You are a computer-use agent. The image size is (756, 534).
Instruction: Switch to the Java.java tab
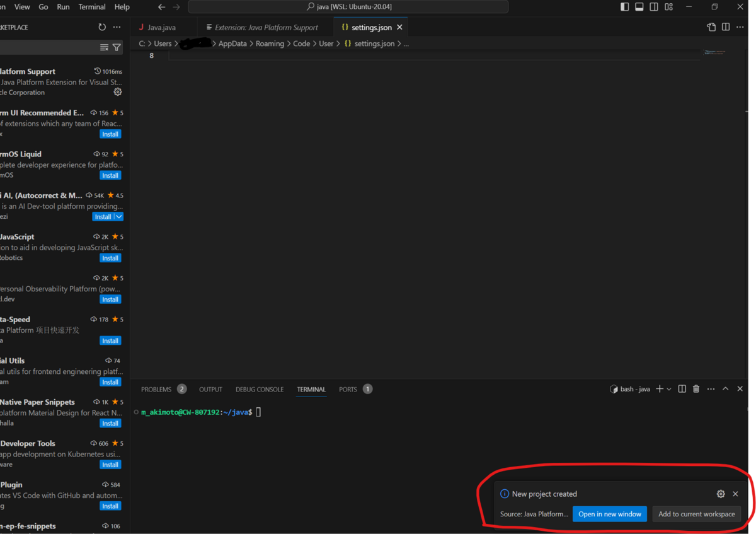[162, 27]
